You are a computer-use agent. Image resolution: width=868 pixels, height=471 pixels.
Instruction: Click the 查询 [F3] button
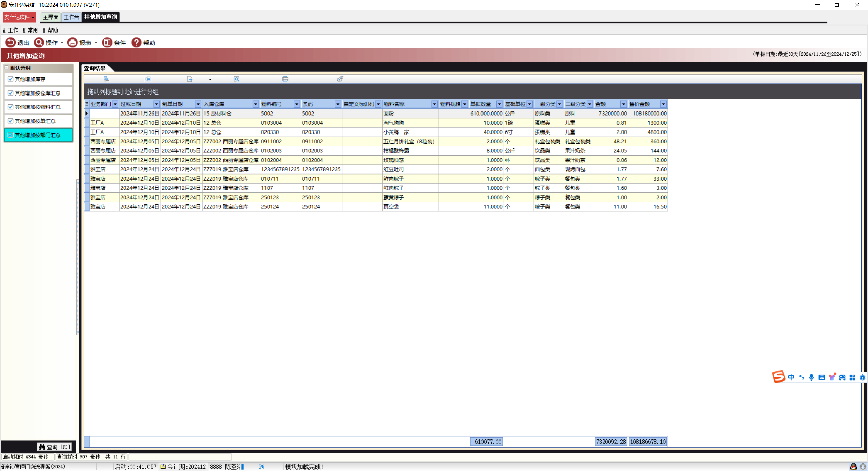pyautogui.click(x=55, y=447)
